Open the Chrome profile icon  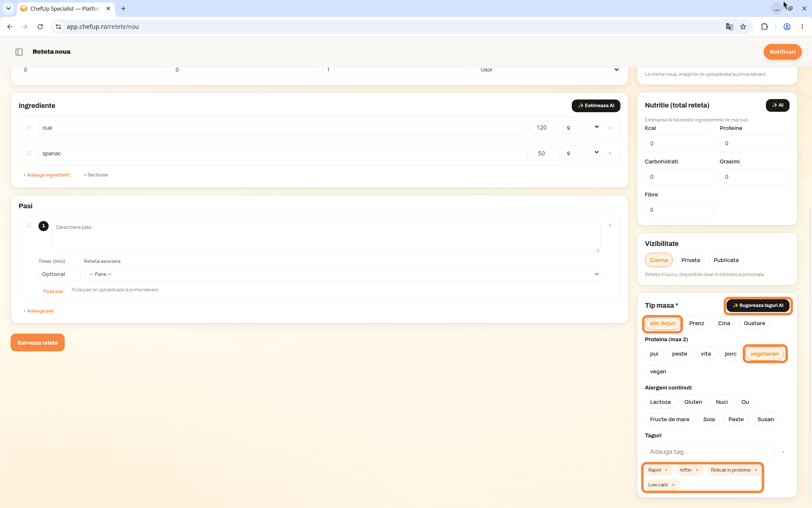click(787, 27)
